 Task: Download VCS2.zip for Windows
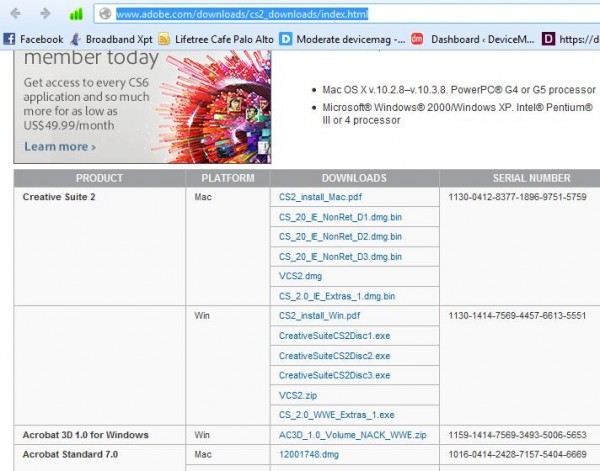(298, 395)
